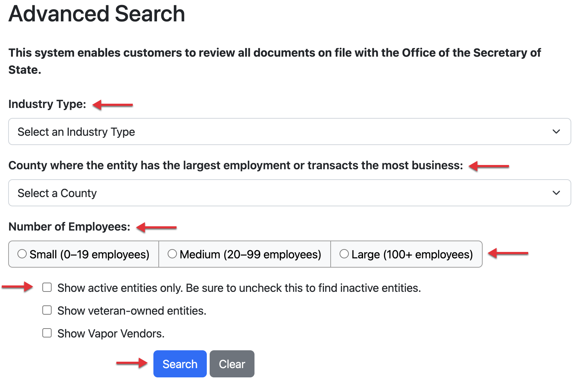This screenshot has width=588, height=387.
Task: Click the red arrow after the County label
Action: coord(489,166)
